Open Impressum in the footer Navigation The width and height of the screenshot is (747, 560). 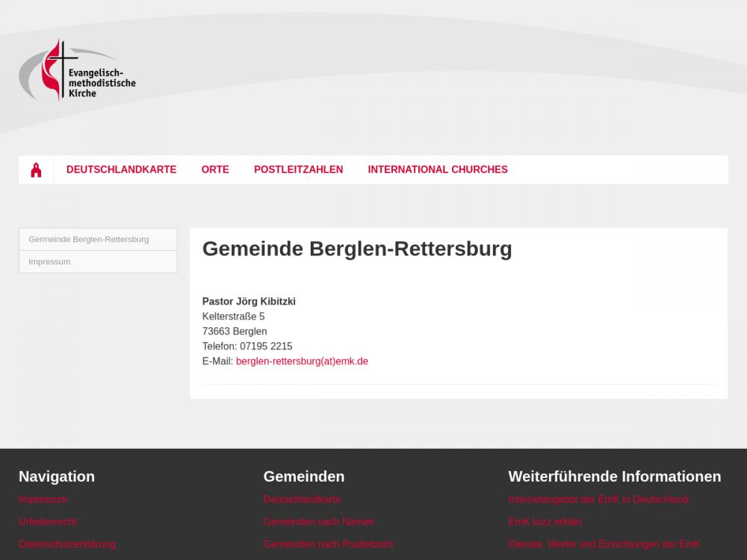[x=43, y=500]
